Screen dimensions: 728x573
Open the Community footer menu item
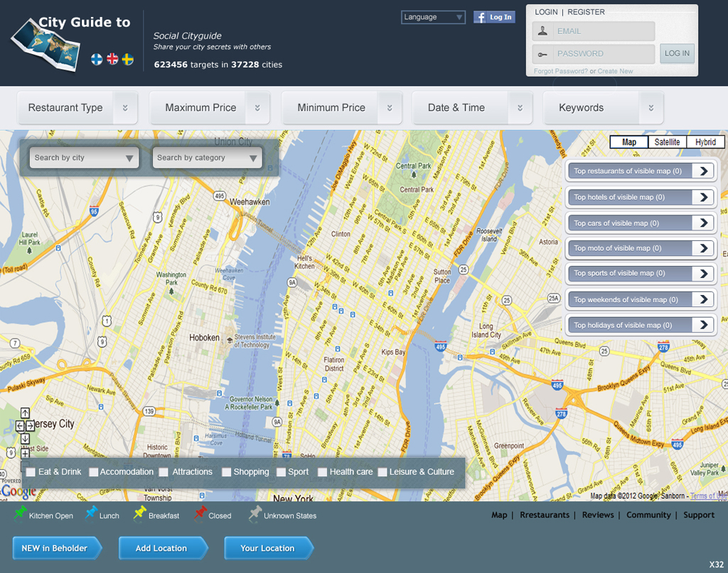(x=648, y=515)
